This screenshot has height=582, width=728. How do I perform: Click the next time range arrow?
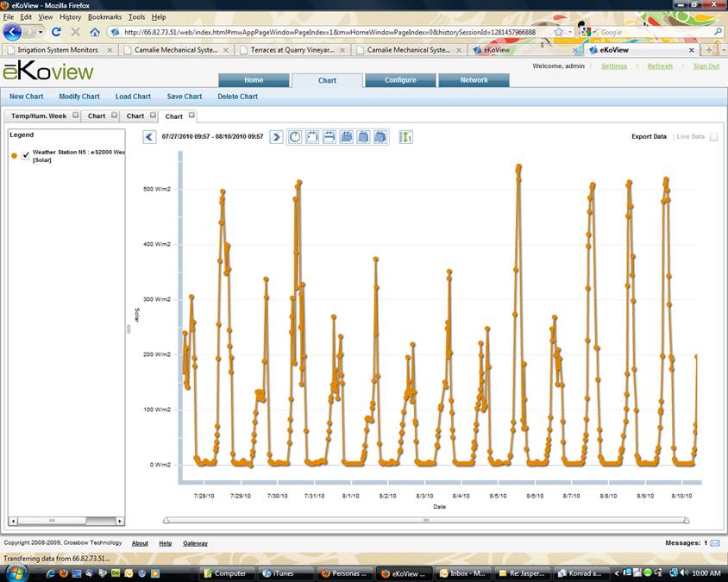coord(276,137)
